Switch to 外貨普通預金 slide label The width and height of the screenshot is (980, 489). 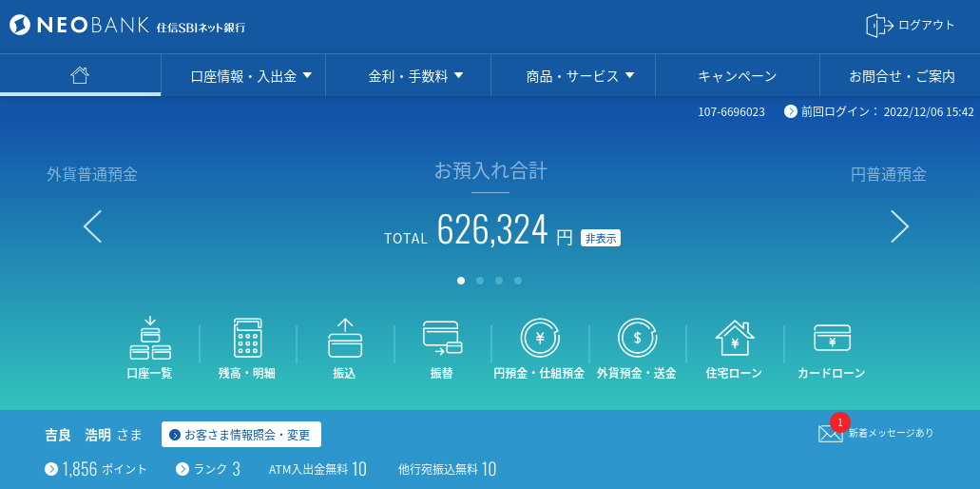(x=92, y=174)
